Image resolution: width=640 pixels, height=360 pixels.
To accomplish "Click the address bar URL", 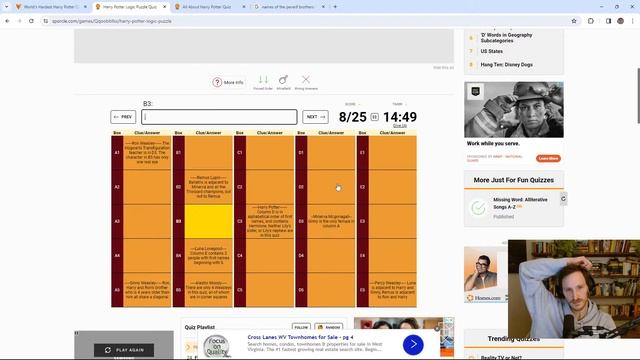I will pyautogui.click(x=112, y=21).
